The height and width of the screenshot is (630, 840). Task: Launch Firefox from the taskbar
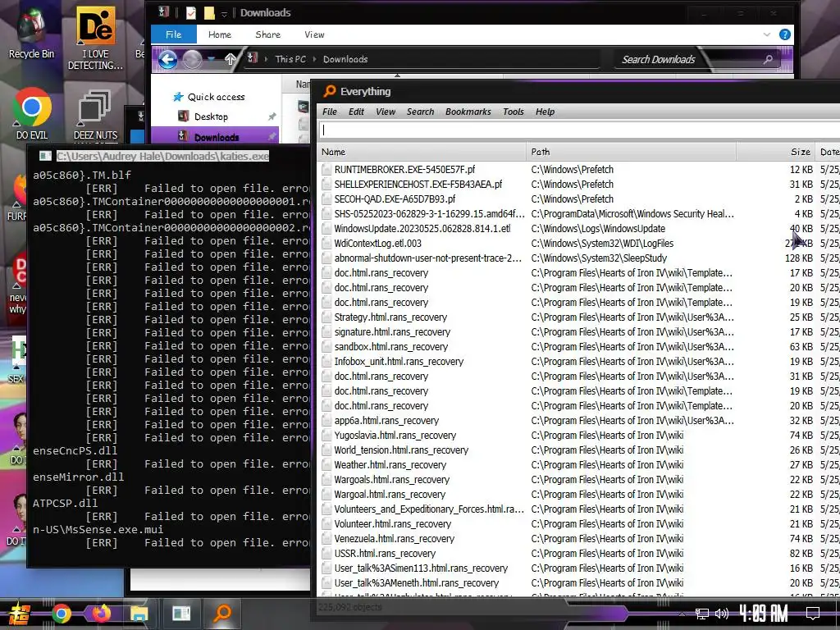tap(101, 614)
